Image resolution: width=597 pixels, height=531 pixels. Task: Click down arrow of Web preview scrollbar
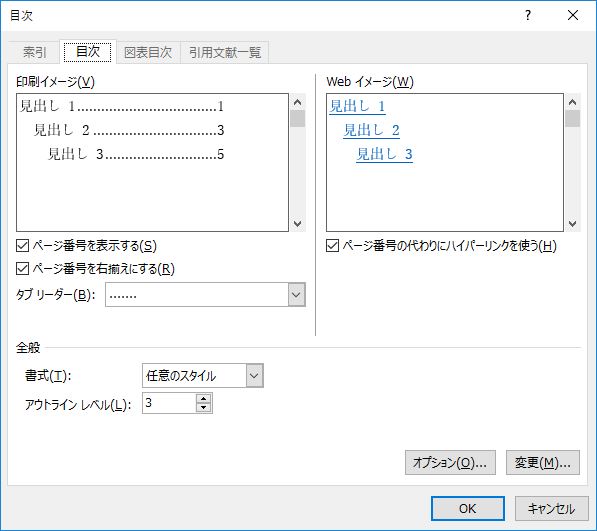tap(572, 223)
